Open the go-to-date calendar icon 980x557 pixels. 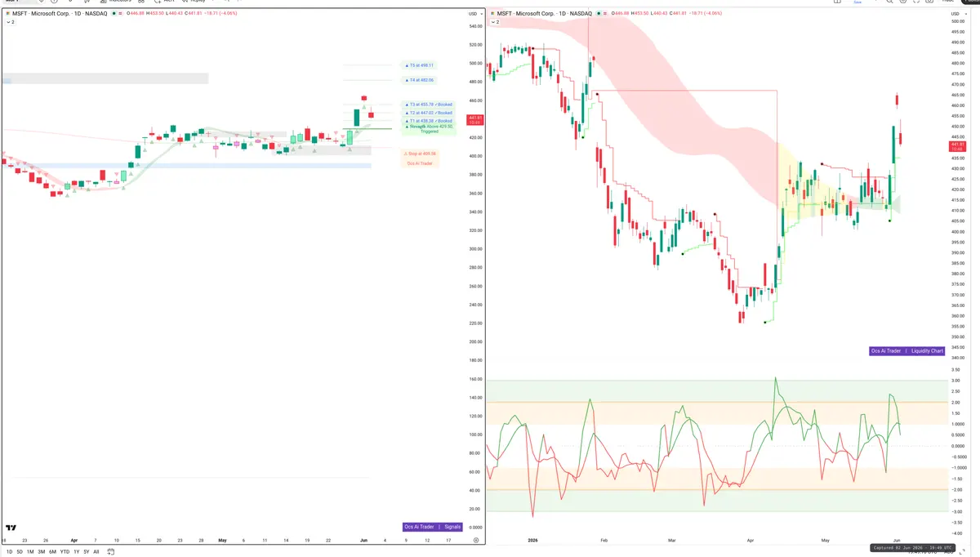pos(110,551)
